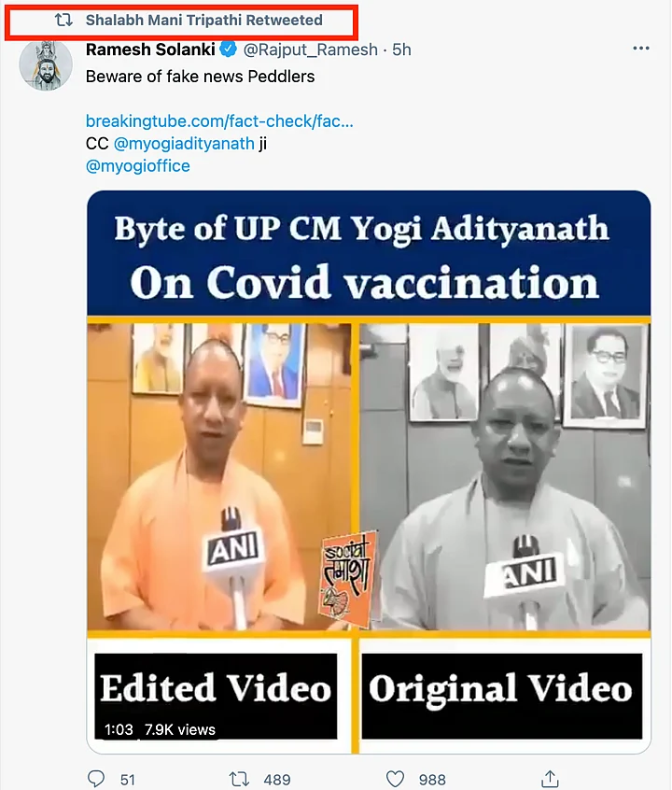Click the 489 retweets count
The height and width of the screenshot is (790, 672).
tap(277, 780)
